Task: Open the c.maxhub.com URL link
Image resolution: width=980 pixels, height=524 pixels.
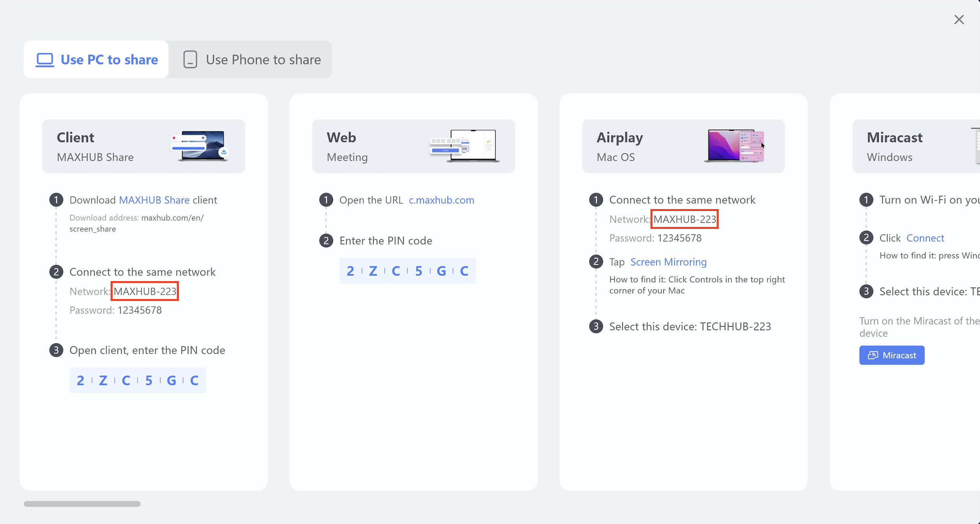Action: point(441,200)
